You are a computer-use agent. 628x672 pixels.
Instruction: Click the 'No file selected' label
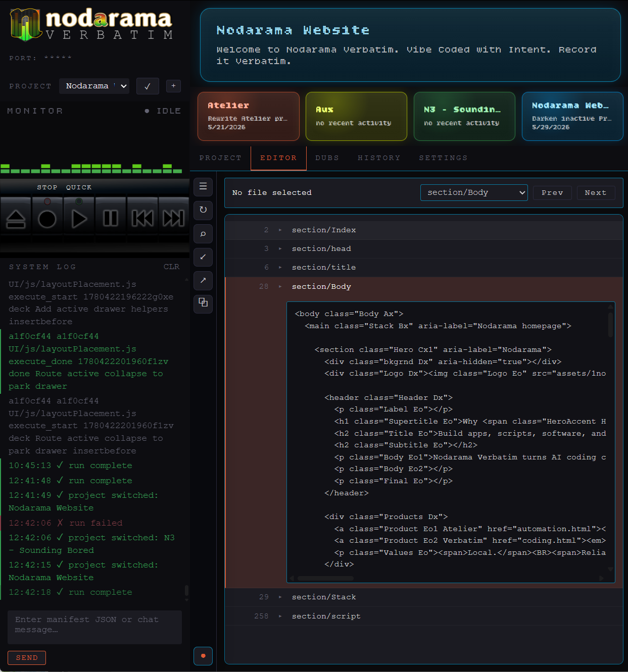(x=272, y=193)
